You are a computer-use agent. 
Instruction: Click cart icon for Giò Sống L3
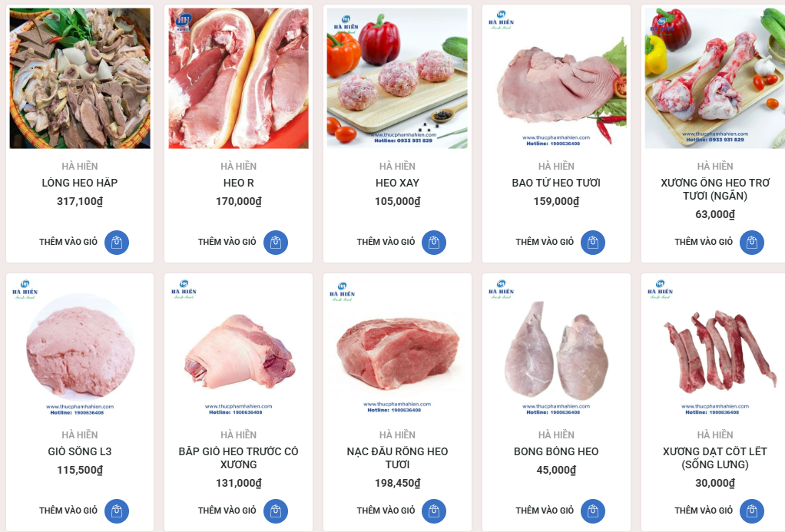(117, 511)
